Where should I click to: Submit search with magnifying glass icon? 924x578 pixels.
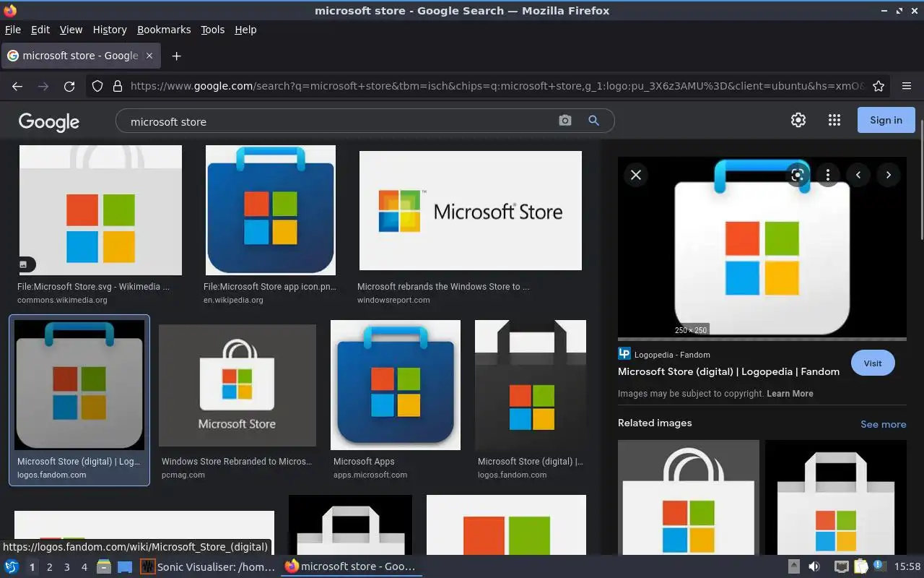coord(593,121)
